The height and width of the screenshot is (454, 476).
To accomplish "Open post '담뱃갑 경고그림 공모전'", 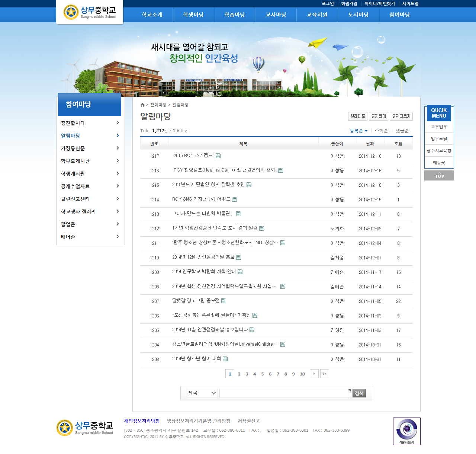I will [196, 301].
